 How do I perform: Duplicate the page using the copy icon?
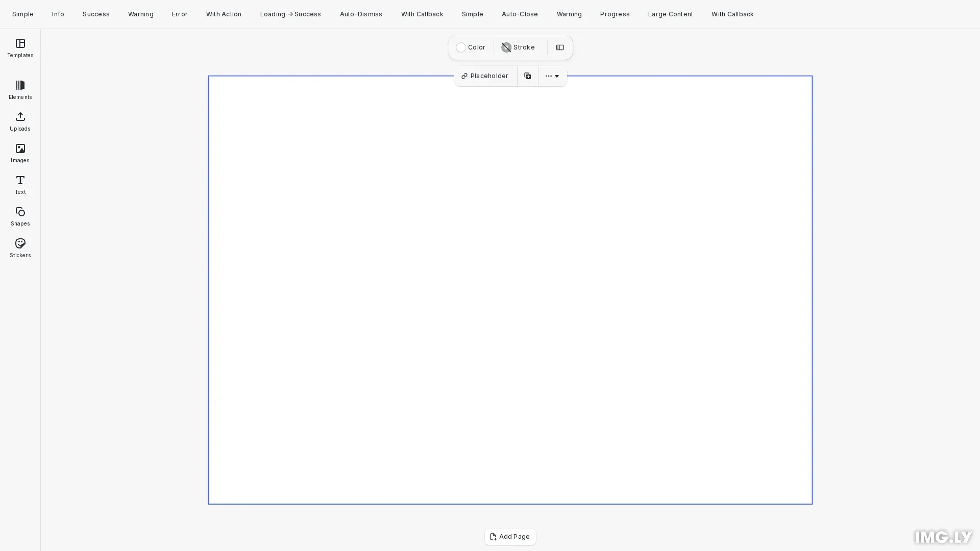pyautogui.click(x=527, y=76)
